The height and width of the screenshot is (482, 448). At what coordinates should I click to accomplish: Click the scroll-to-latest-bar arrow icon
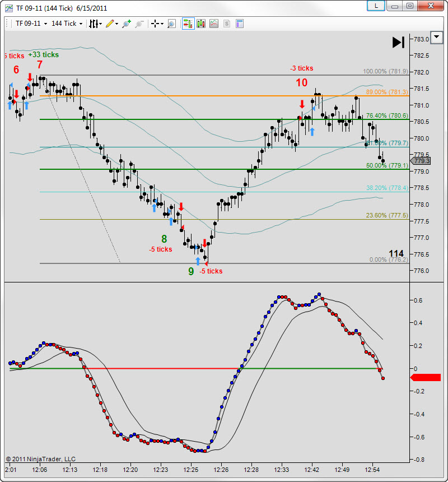[x=398, y=43]
